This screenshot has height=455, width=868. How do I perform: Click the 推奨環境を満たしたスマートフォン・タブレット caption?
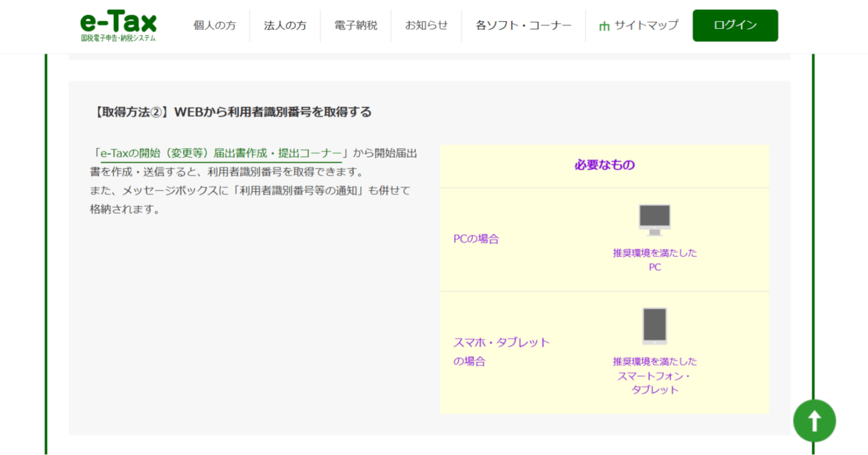654,376
